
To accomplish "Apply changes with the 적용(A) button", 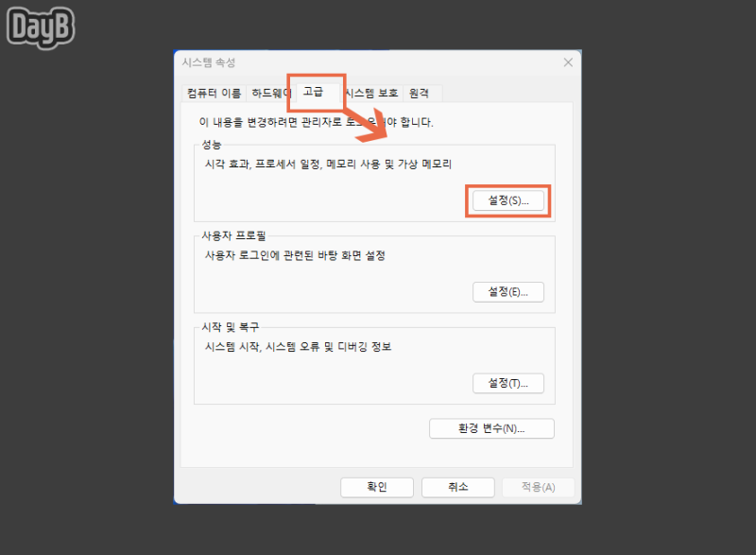I will tap(539, 487).
